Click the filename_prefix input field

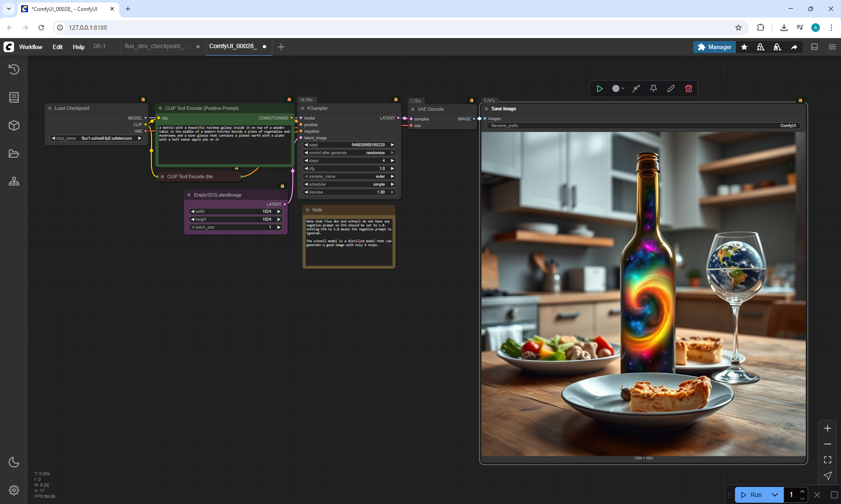(x=643, y=126)
